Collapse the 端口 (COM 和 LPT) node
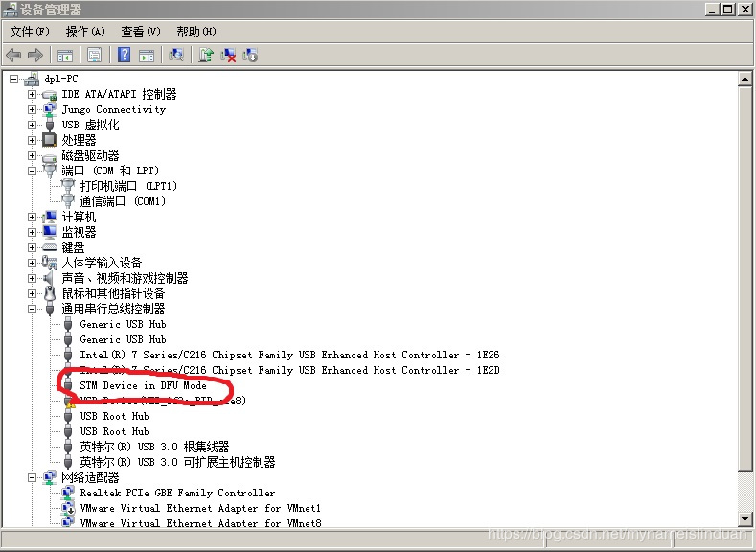Viewport: 756px width, 552px height. (x=32, y=171)
